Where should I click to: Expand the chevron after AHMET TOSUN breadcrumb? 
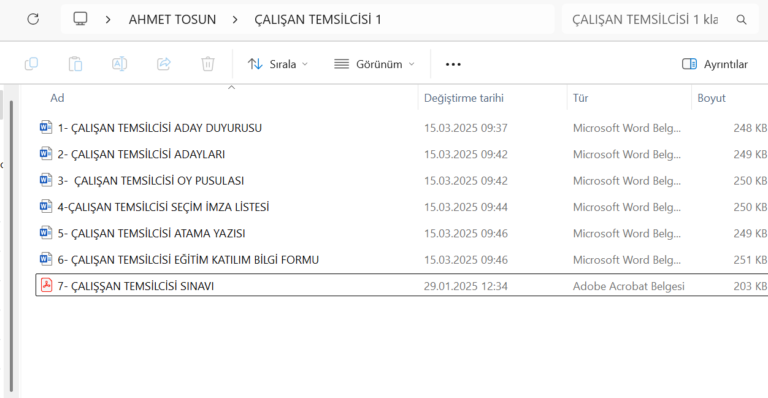[x=235, y=20]
